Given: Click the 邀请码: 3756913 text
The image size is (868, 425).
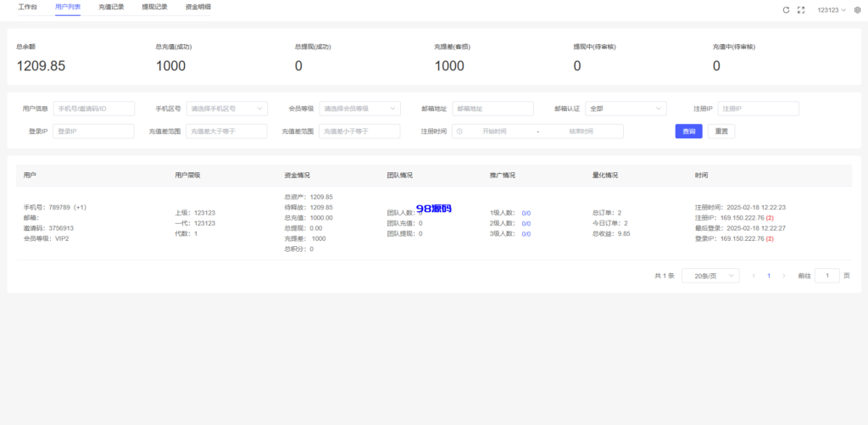Looking at the screenshot, I should point(48,227).
